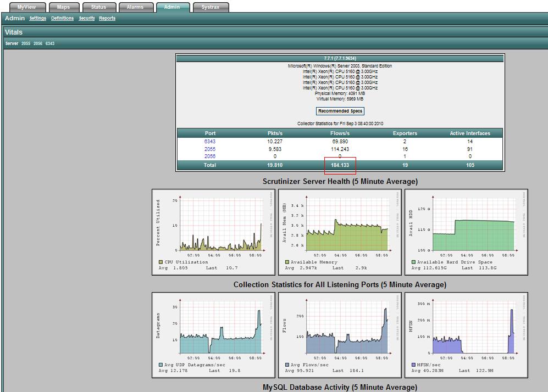Select 6343 in the Vitals sub-navigation

50,43
